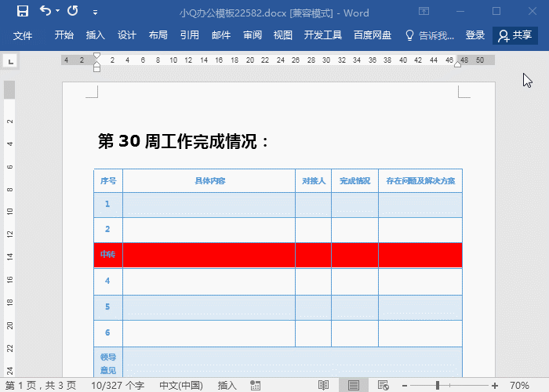Switch to the 插入 tab

[x=96, y=35]
